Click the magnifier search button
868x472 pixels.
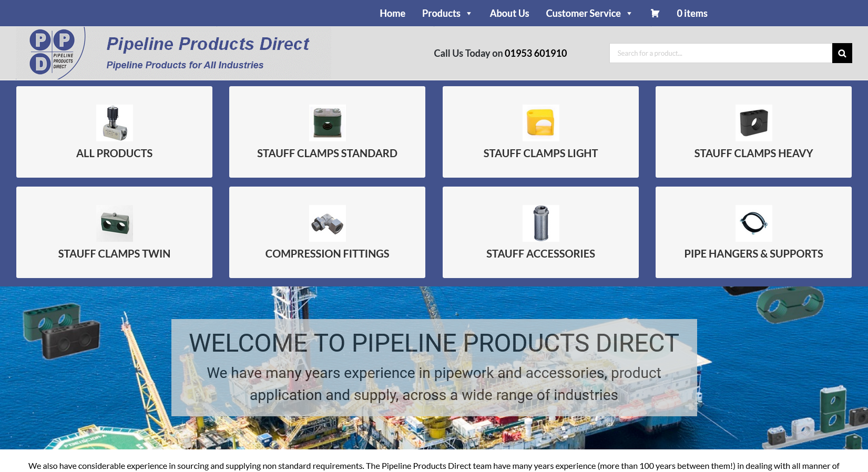(842, 53)
